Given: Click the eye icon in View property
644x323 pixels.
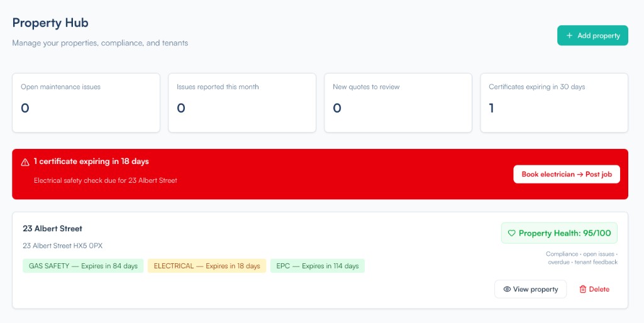Looking at the screenshot, I should click(506, 289).
